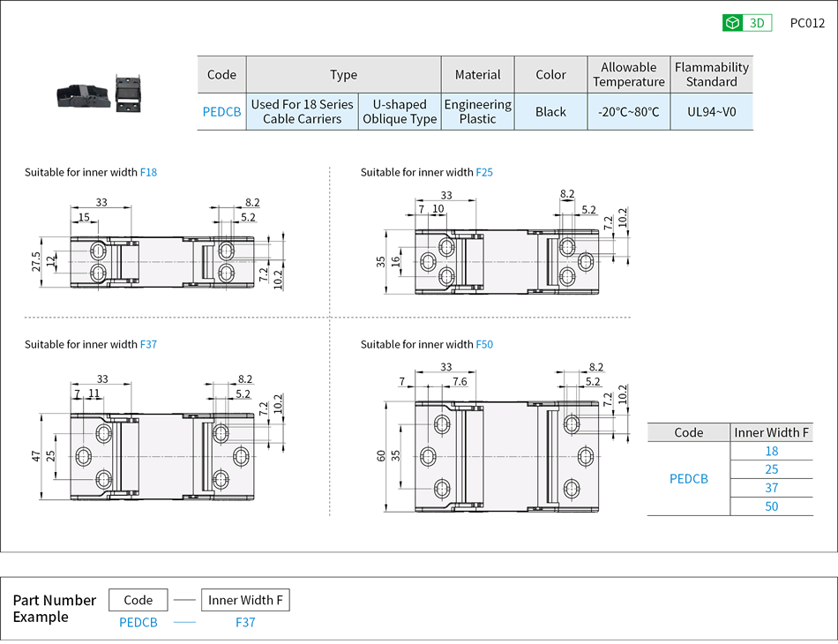Click the Code box in Part Number Example
Screen dimensions: 838x644
tap(138, 600)
